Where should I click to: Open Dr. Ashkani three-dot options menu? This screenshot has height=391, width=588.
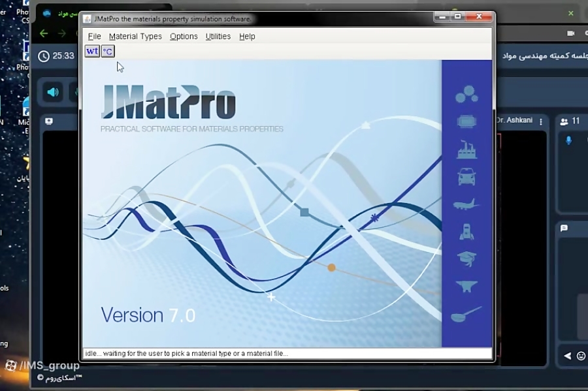coord(541,121)
